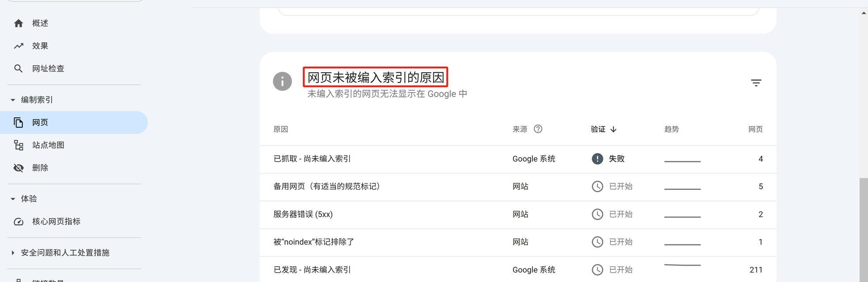Click the 失败 validation status text
The height and width of the screenshot is (282, 868).
click(617, 159)
